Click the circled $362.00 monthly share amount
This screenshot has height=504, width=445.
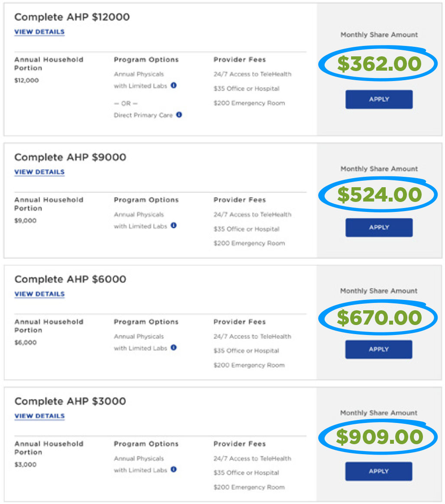point(379,64)
